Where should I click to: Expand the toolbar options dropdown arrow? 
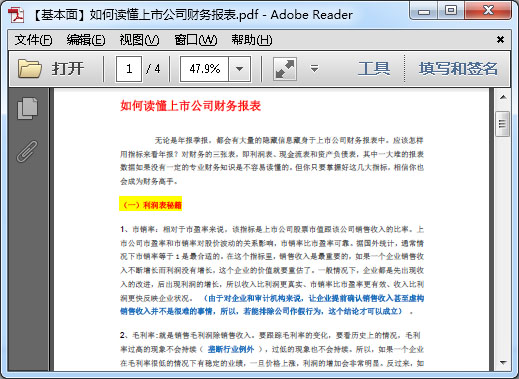pos(314,69)
